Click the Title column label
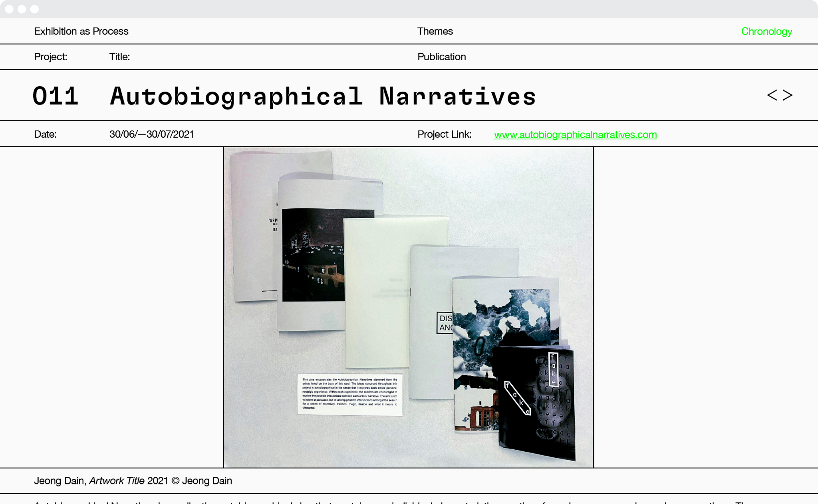Viewport: 818px width, 504px height. pos(119,57)
